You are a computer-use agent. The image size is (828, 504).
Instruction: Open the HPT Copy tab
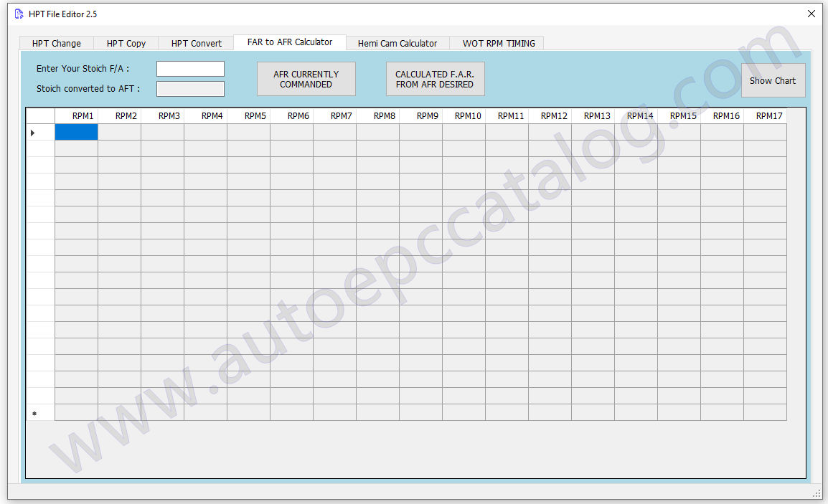(126, 43)
